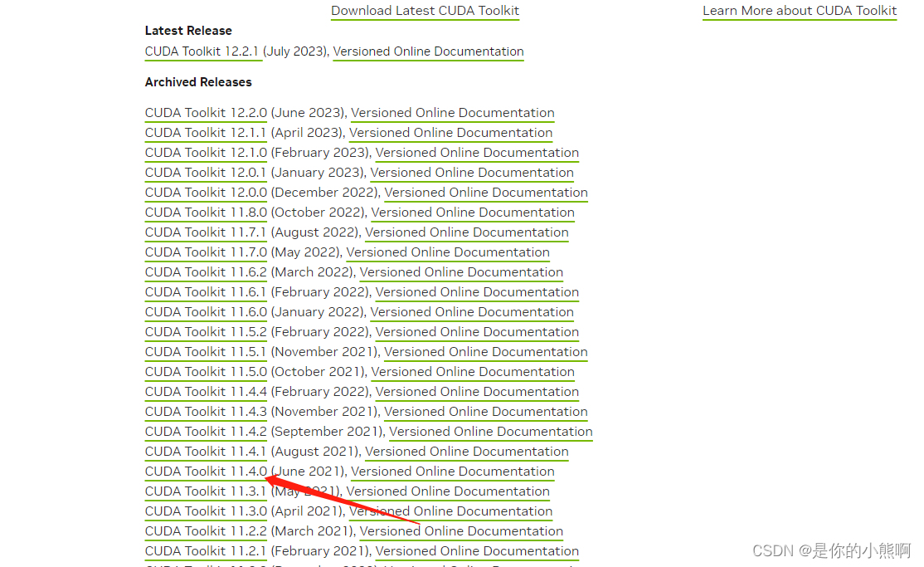
Task: Open CUDA Toolkit 11.4.4 release page
Action: (206, 392)
